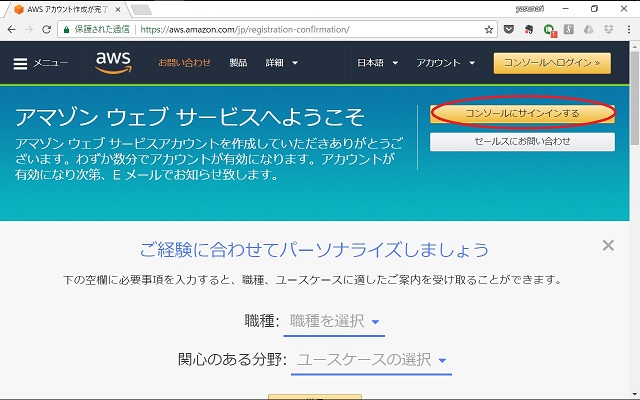This screenshot has width=640, height=400.
Task: Bookmark the page with the star icon
Action: pos(489,29)
